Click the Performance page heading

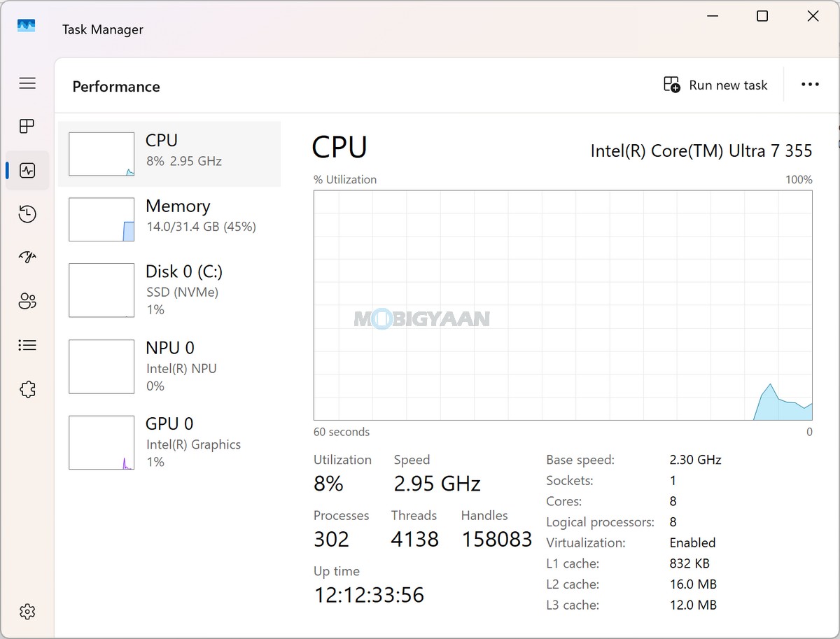tap(116, 87)
